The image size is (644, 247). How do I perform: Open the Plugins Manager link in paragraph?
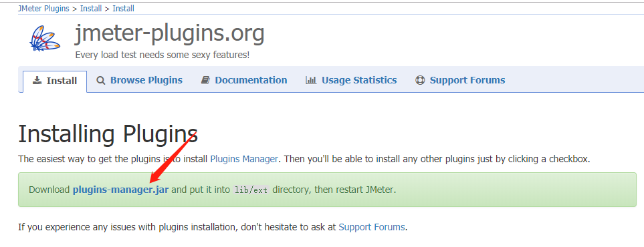[x=244, y=159]
